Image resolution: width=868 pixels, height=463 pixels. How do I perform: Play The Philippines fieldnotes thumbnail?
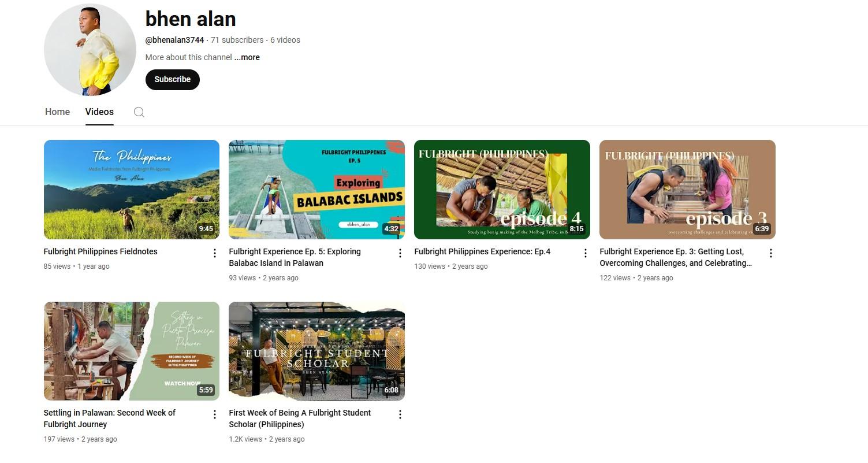[132, 190]
